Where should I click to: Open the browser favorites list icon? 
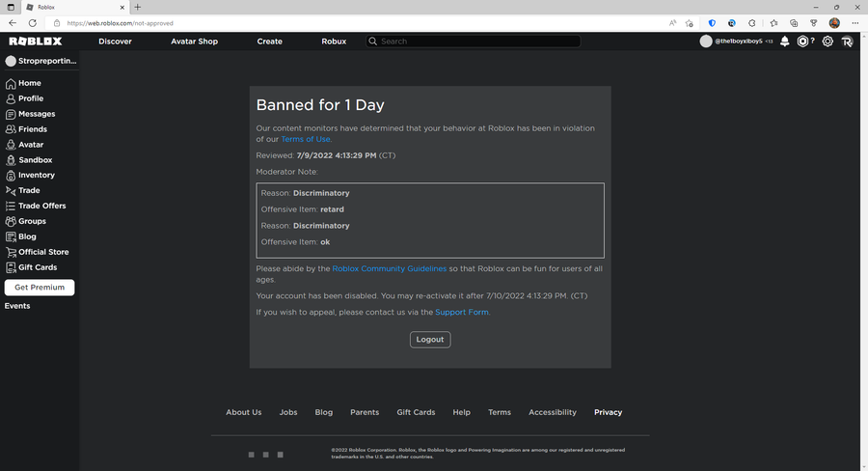click(x=773, y=23)
